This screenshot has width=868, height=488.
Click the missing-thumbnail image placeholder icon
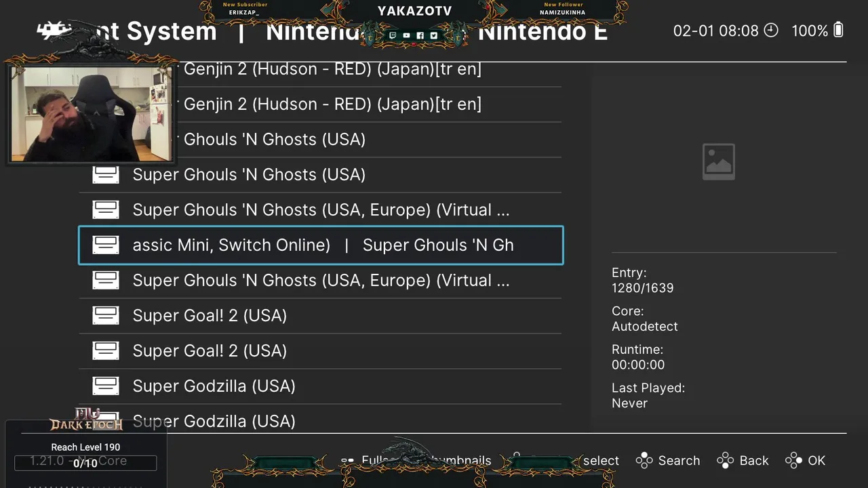tap(718, 161)
